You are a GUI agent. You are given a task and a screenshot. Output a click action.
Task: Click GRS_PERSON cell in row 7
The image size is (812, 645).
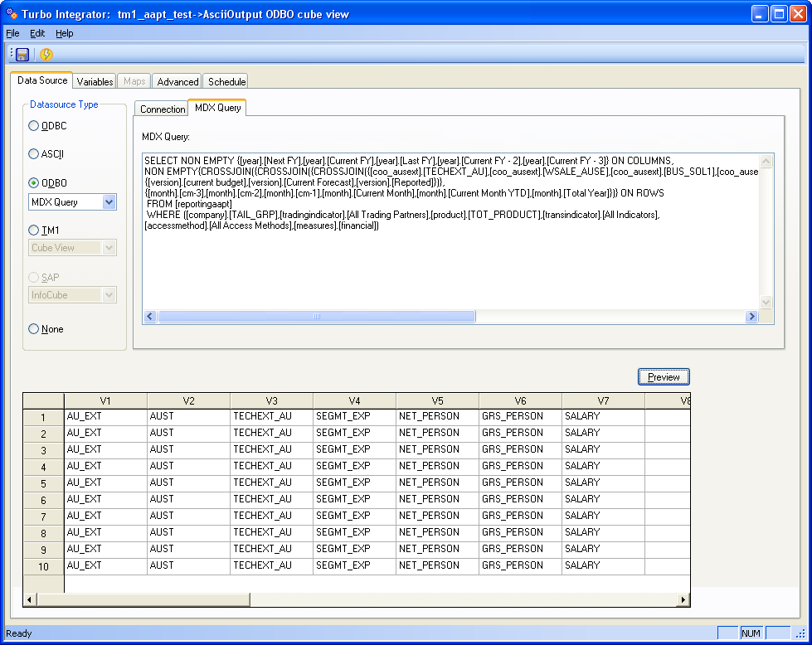[x=520, y=516]
